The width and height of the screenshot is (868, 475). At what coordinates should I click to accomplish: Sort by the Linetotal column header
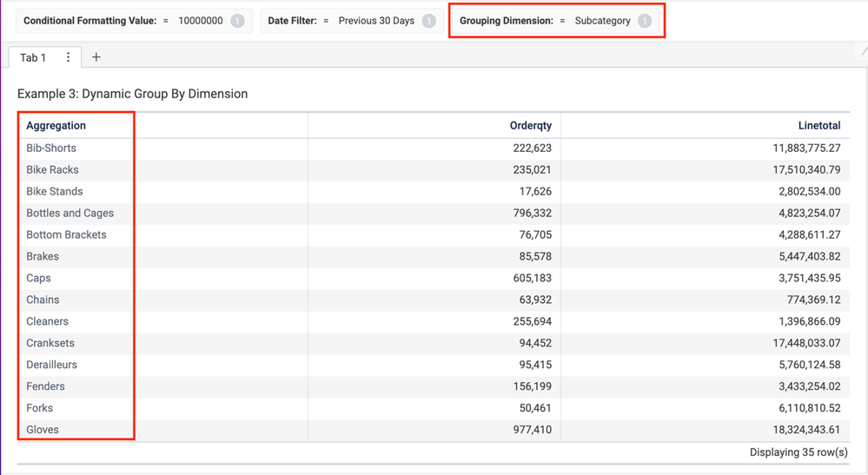pyautogui.click(x=818, y=126)
